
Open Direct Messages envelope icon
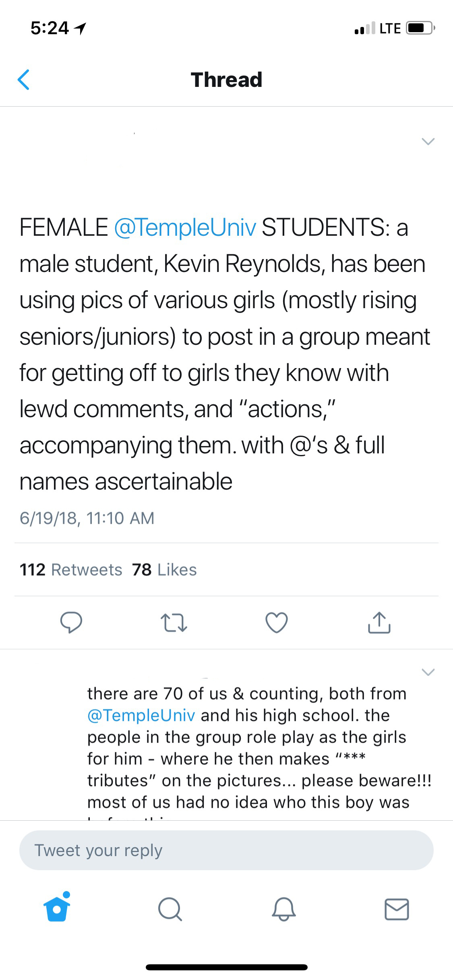(397, 909)
